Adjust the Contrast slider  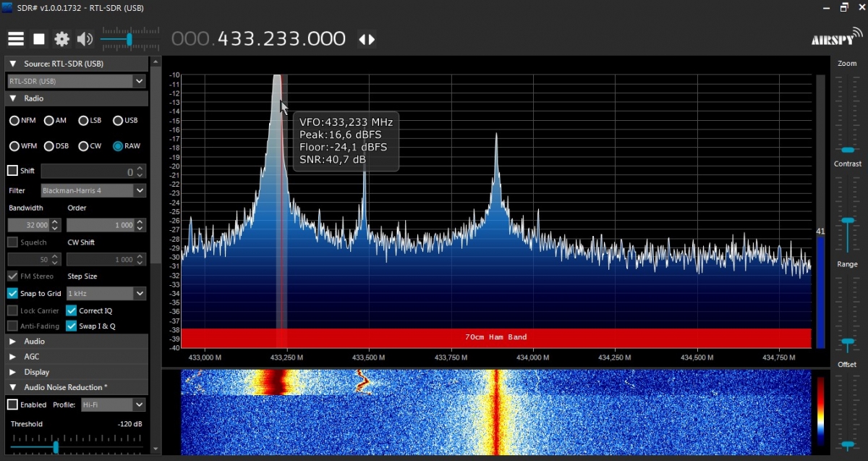(847, 220)
